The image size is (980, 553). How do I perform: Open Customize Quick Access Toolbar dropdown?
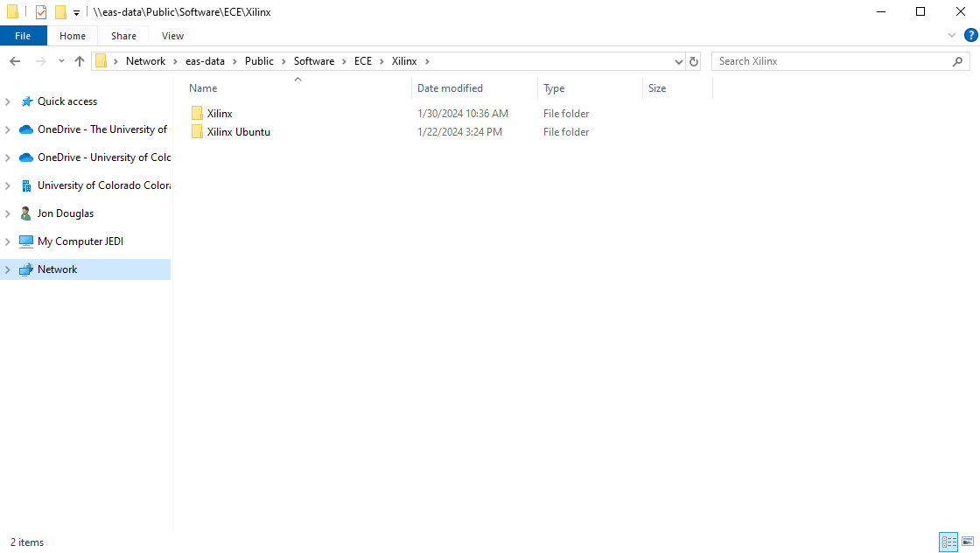76,12
